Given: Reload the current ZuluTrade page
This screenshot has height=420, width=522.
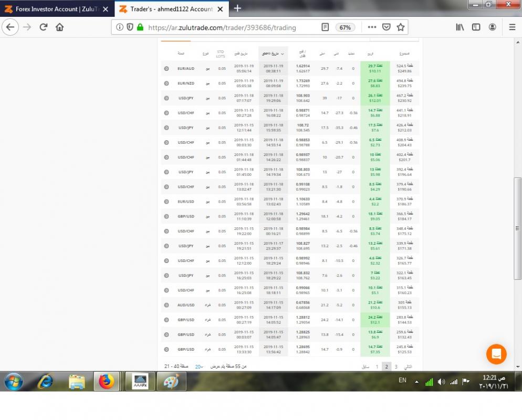Looking at the screenshot, I should tap(43, 27).
